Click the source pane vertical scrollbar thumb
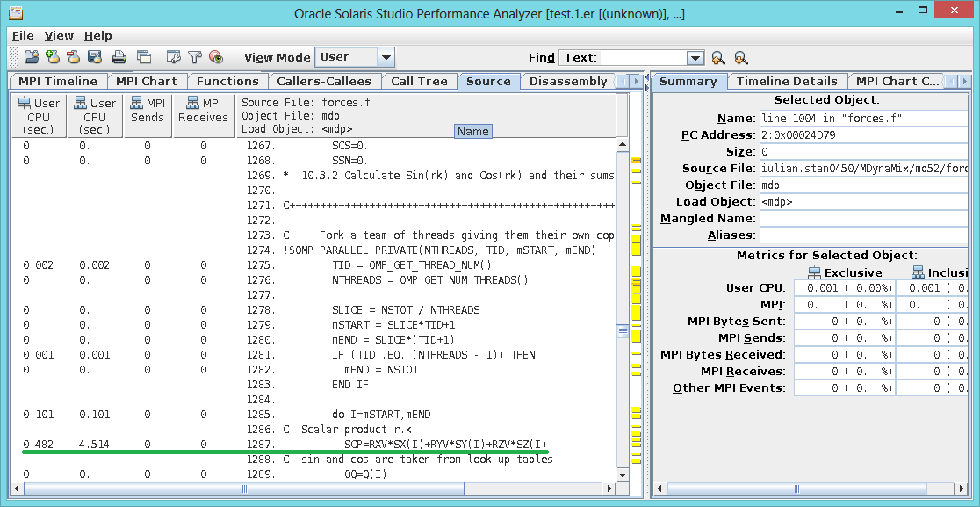The image size is (980, 507). point(623,331)
